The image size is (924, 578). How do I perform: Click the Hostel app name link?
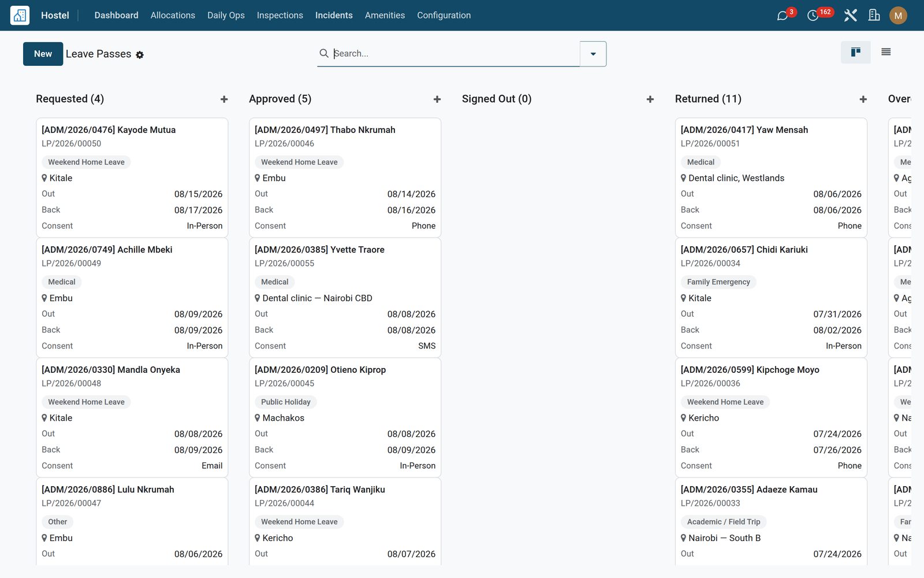[55, 16]
